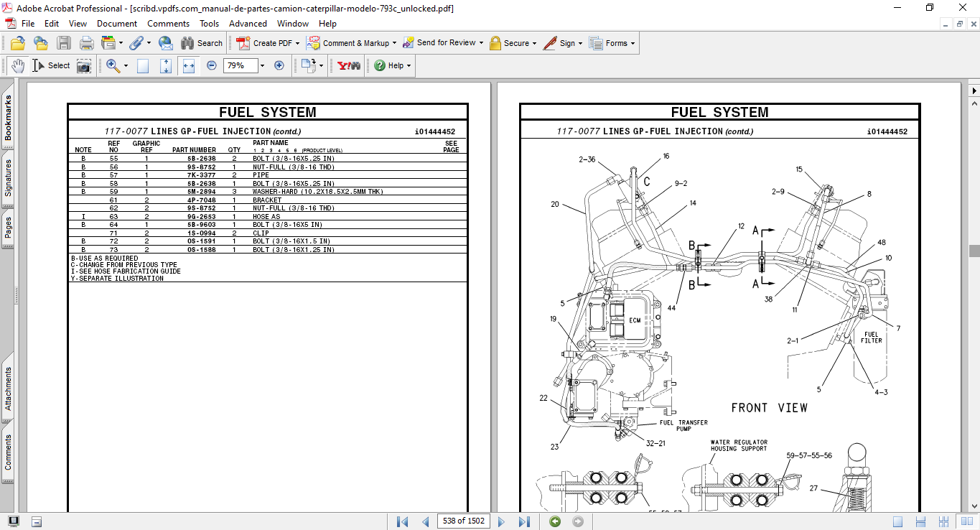Click the Yahoo search toolbar icon
The image size is (980, 530).
click(x=349, y=65)
